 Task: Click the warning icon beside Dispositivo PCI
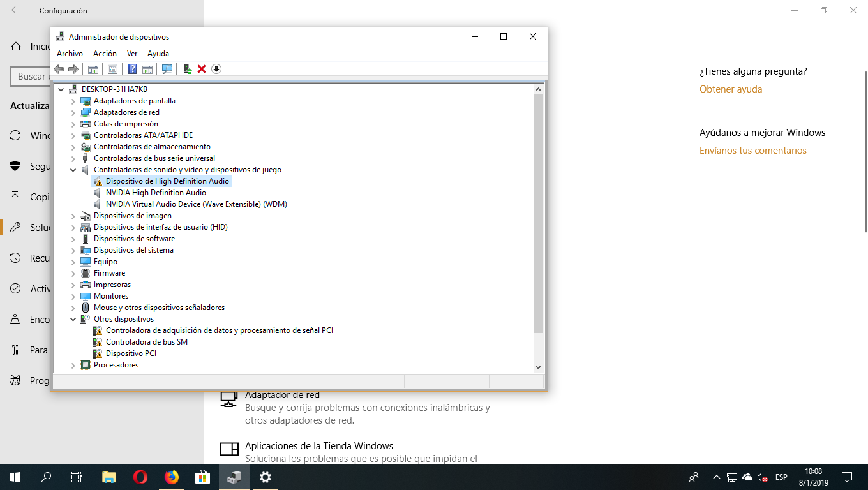coord(98,353)
